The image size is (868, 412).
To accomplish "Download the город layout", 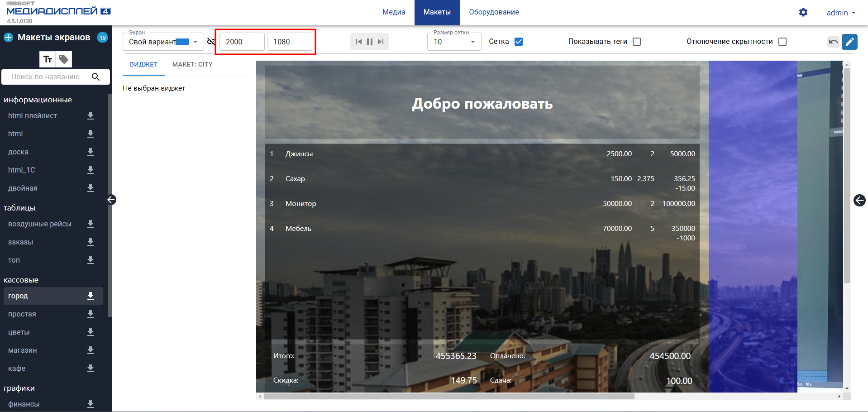I will [x=91, y=296].
